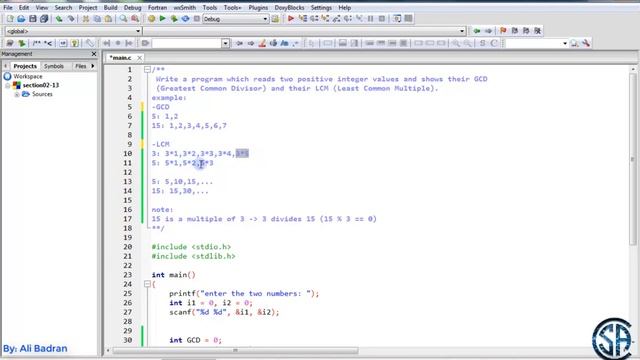Open the function list dropdown arrow
Viewport: 640px width, 360px height.
462,31
